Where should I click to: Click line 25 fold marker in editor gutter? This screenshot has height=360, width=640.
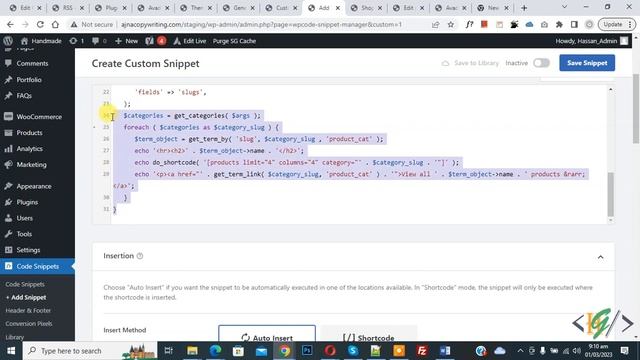[x=94, y=127]
